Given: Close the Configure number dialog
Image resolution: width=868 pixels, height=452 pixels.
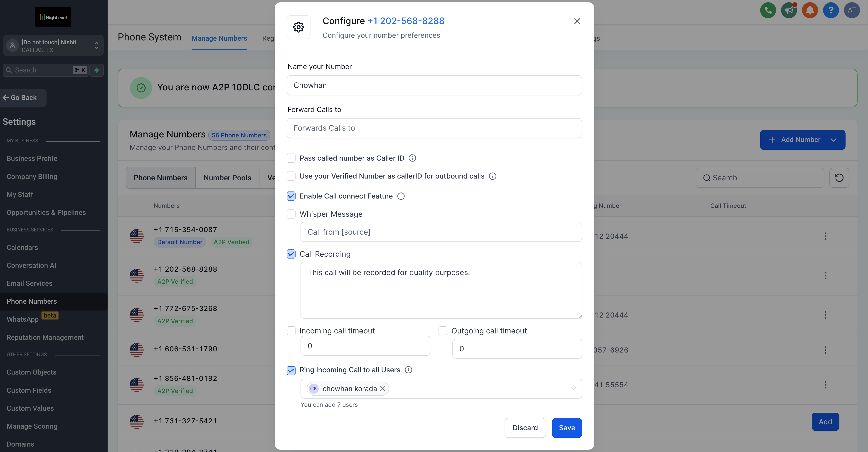Looking at the screenshot, I should 577,21.
